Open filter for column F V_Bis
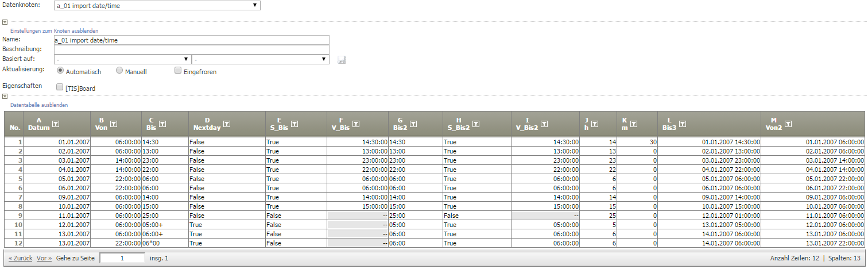The height and width of the screenshot is (269, 868). coord(356,124)
